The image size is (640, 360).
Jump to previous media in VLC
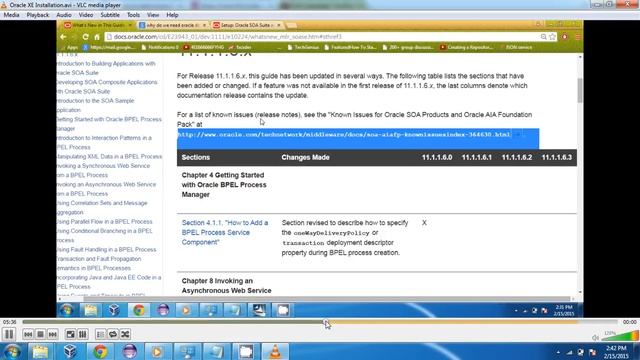point(28,334)
